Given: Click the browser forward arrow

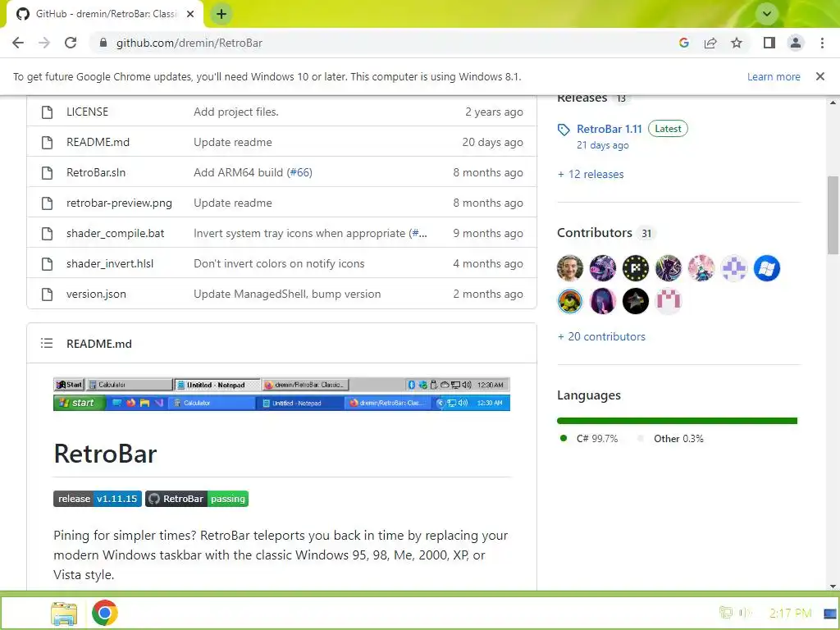Looking at the screenshot, I should [44, 43].
